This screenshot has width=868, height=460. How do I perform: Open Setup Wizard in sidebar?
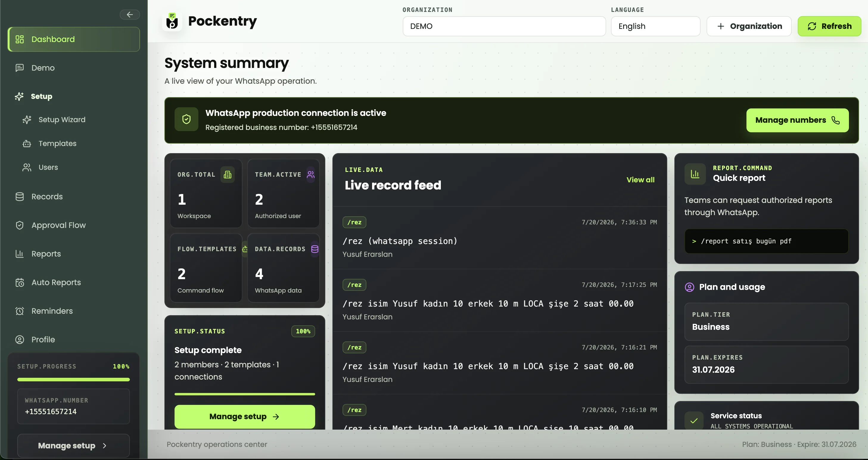(62, 120)
